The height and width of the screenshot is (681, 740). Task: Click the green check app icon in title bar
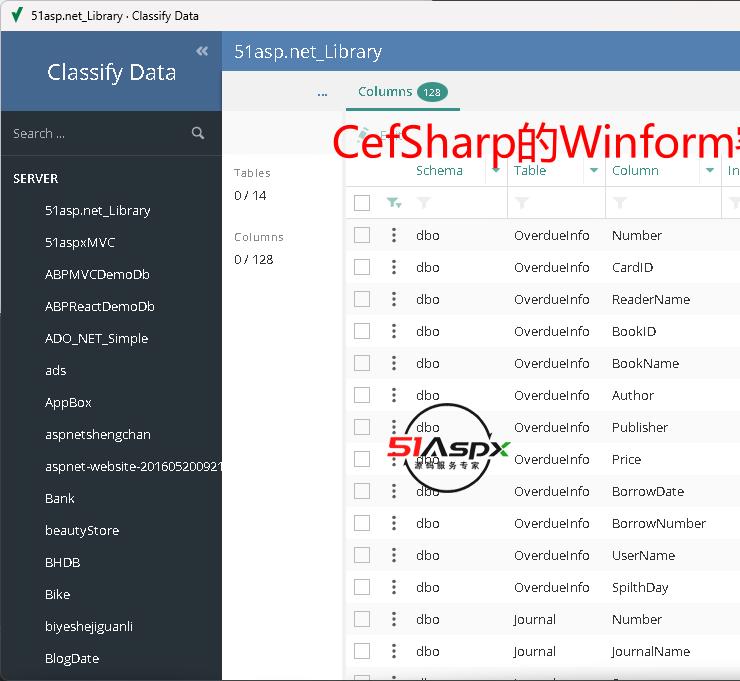point(17,15)
